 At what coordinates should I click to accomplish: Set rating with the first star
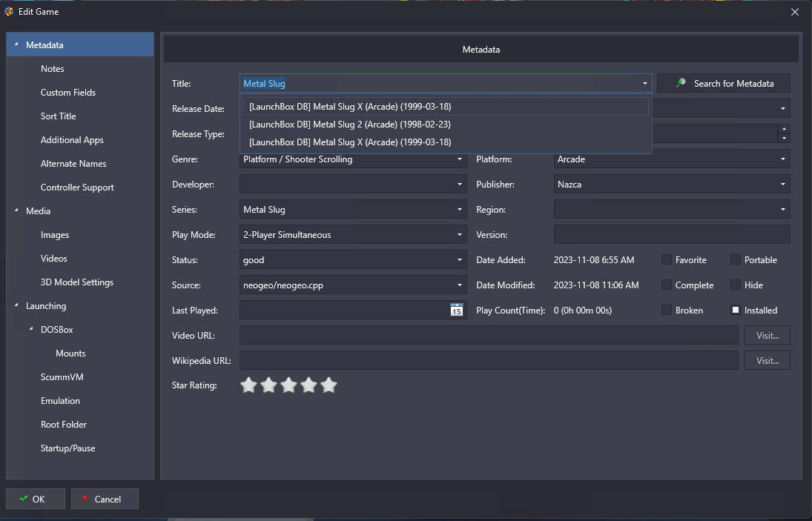(x=248, y=385)
